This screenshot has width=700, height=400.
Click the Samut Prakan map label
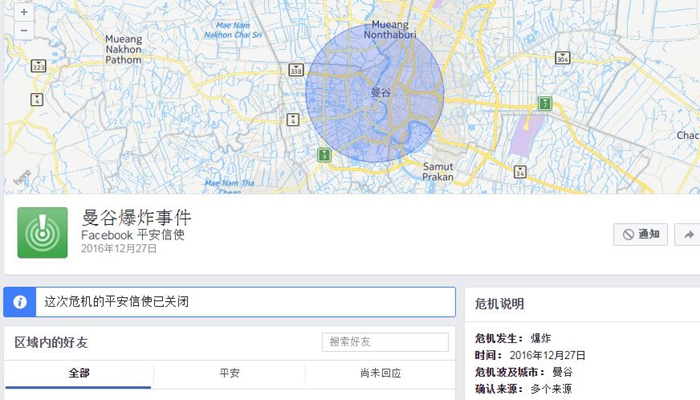click(x=438, y=172)
